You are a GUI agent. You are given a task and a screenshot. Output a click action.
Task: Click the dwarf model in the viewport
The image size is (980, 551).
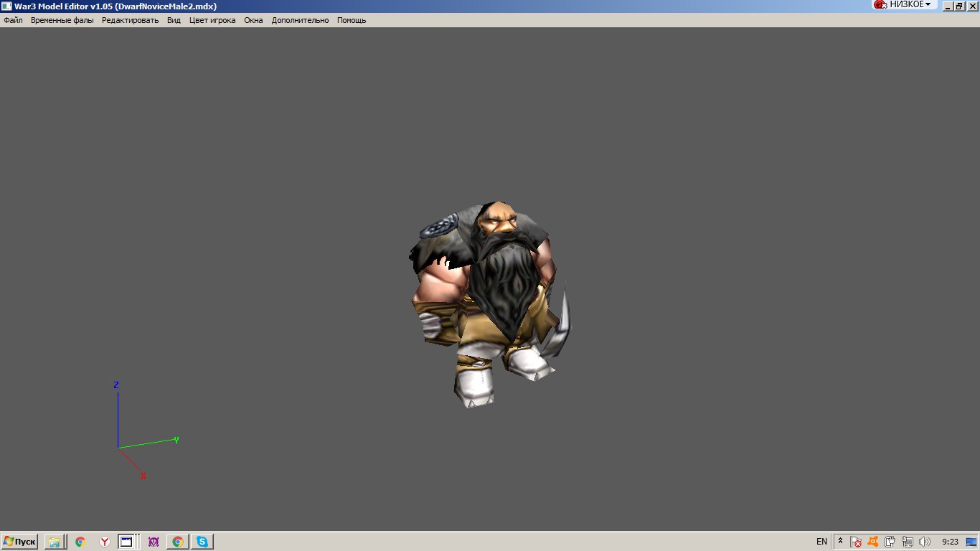[x=490, y=305]
